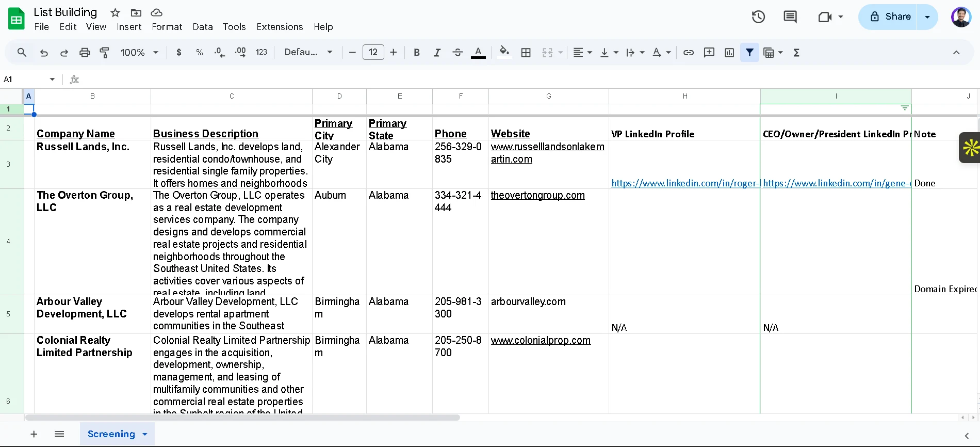Screen dimensions: 980x447
Task: Insert a link with chain icon
Action: [689, 52]
